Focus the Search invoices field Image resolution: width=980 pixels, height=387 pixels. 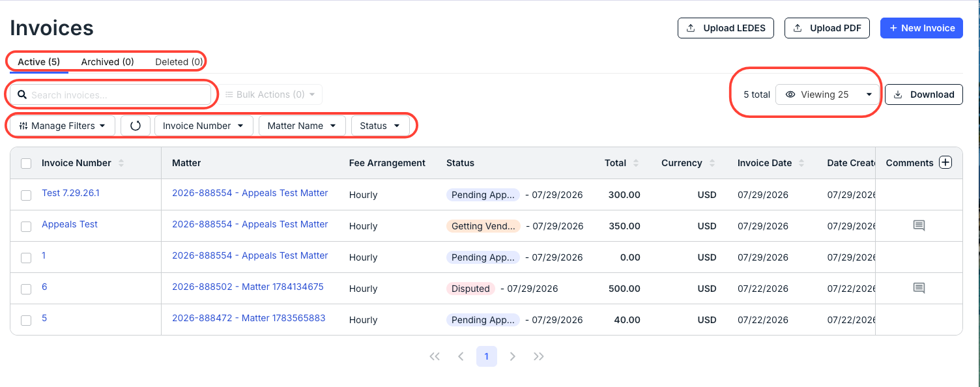click(111, 94)
